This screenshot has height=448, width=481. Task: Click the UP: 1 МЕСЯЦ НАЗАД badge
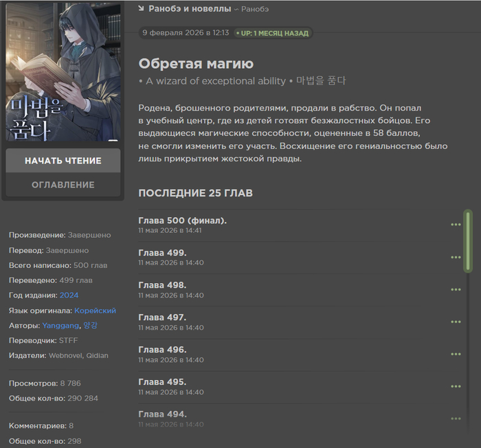[273, 33]
